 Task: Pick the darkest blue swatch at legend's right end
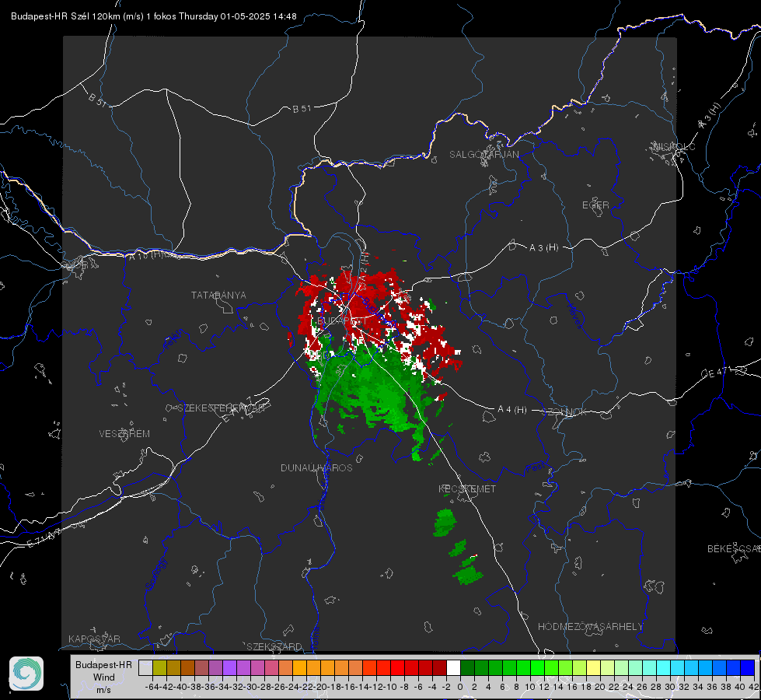(x=748, y=667)
